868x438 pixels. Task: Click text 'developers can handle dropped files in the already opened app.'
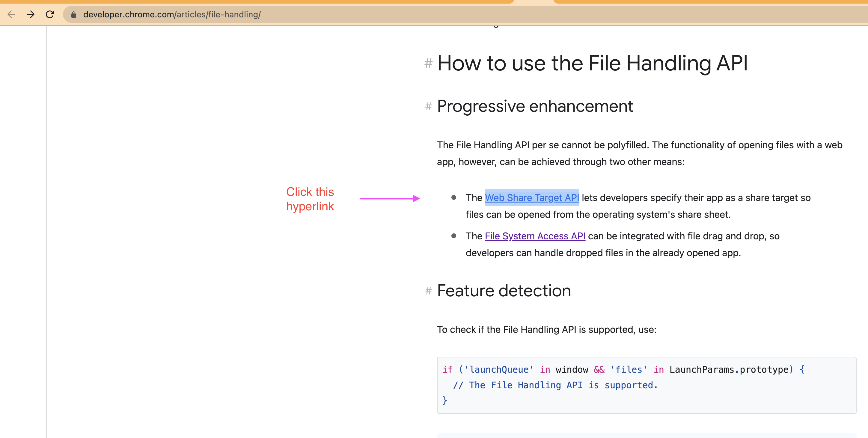(x=603, y=253)
